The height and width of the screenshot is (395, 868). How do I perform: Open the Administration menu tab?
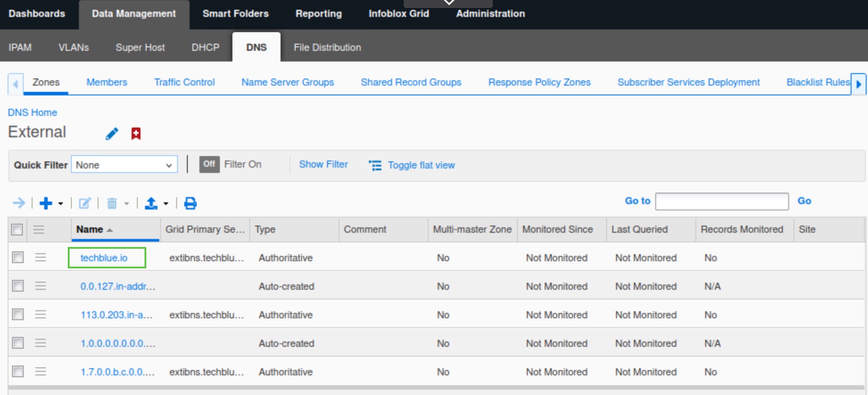(490, 14)
